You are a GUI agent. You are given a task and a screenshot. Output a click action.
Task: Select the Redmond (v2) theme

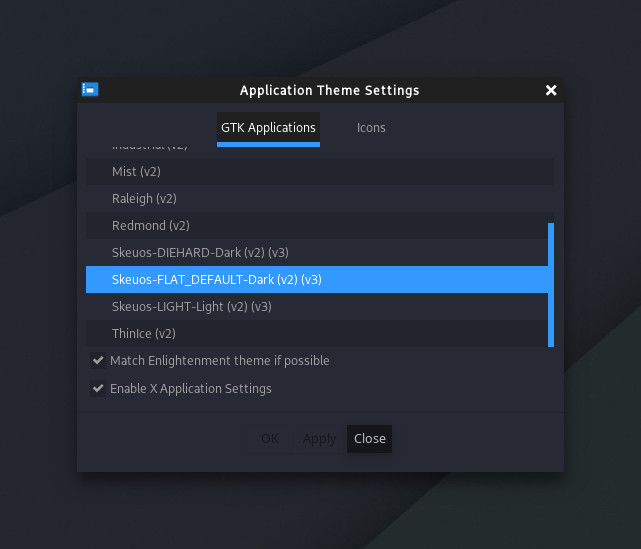coord(150,226)
